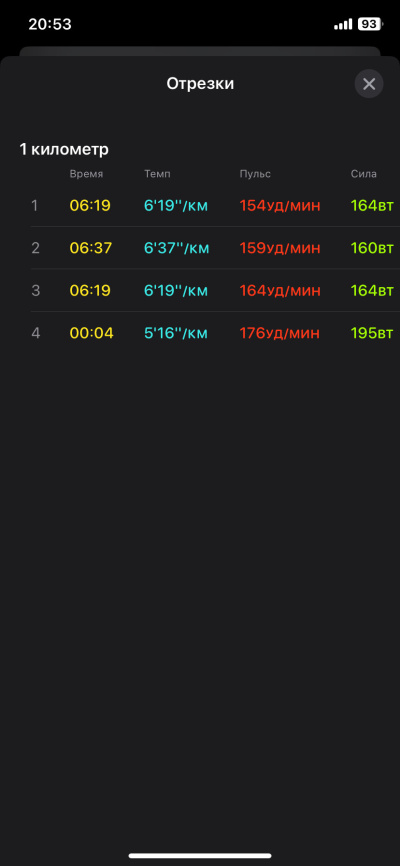400x866 pixels.
Task: Select the Отрезки sheet title
Action: 200,84
